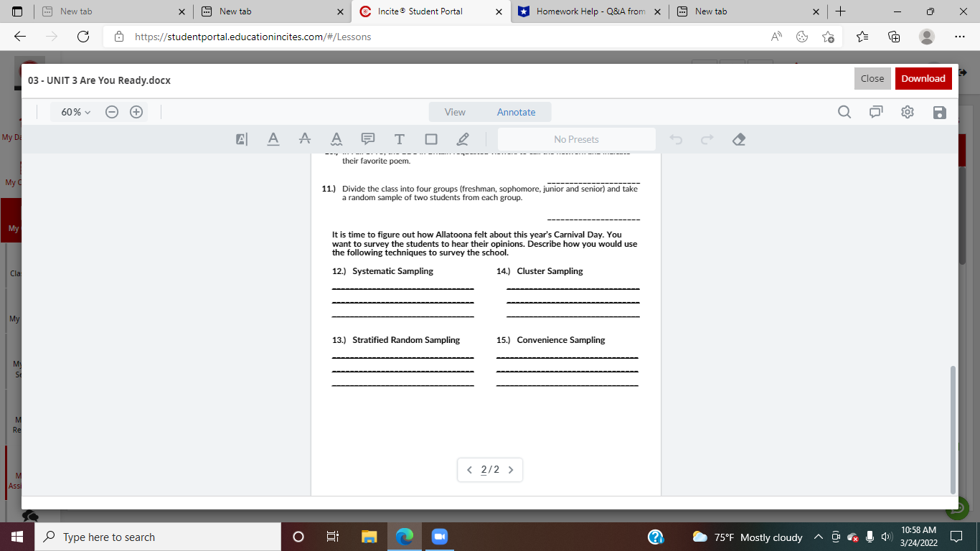Select the free text tool
980x551 pixels.
(x=400, y=138)
